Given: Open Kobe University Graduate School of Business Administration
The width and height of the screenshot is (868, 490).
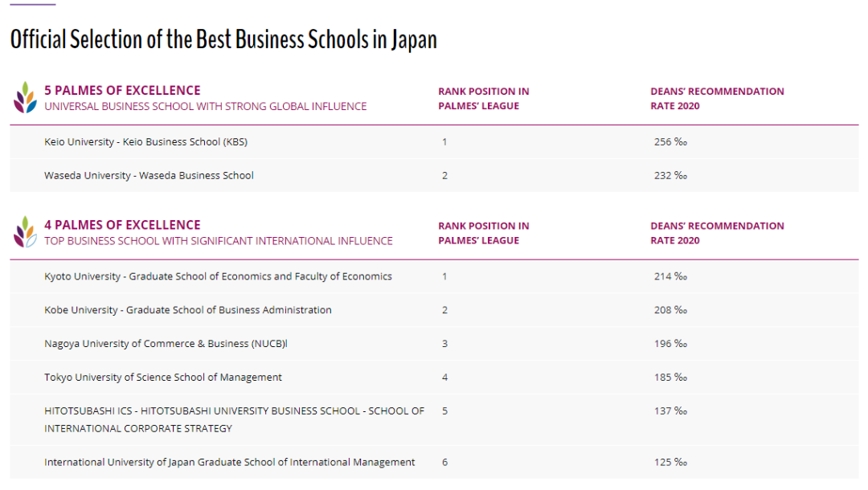Looking at the screenshot, I should pyautogui.click(x=187, y=310).
